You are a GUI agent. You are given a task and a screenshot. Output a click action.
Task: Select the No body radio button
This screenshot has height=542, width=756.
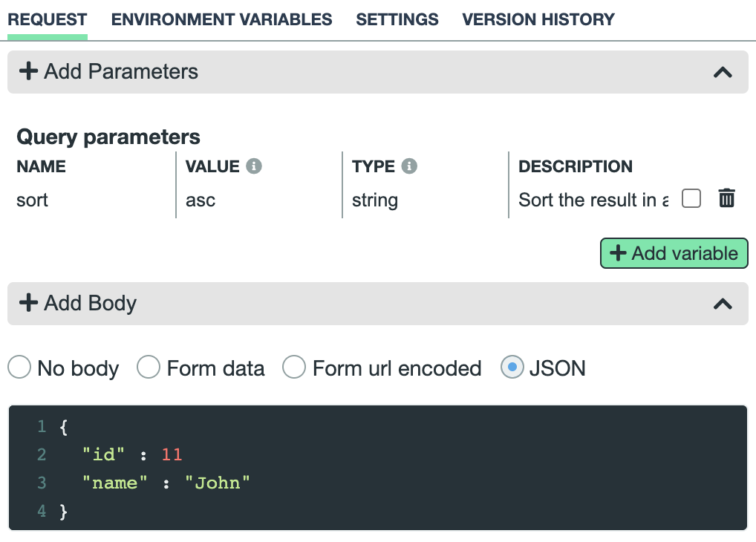coord(19,367)
